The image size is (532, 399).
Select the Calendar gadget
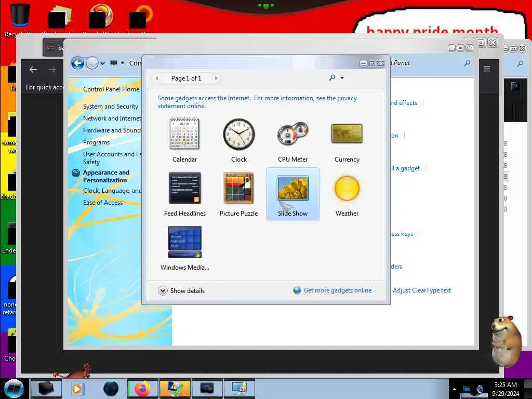click(184, 140)
